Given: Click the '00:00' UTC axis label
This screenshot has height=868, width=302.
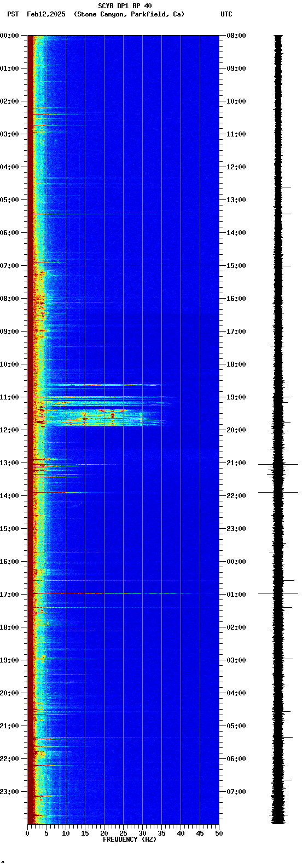Looking at the screenshot, I should [x=236, y=562].
